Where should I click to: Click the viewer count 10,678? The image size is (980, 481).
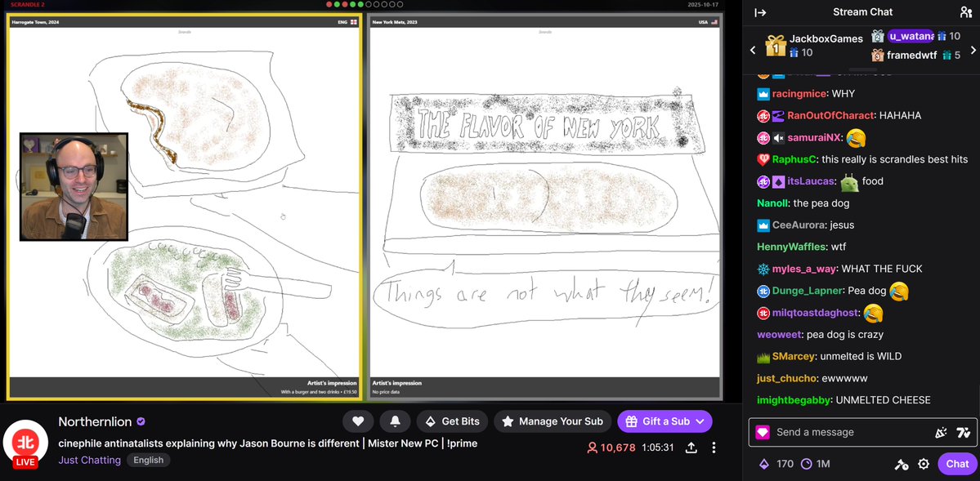pos(611,448)
